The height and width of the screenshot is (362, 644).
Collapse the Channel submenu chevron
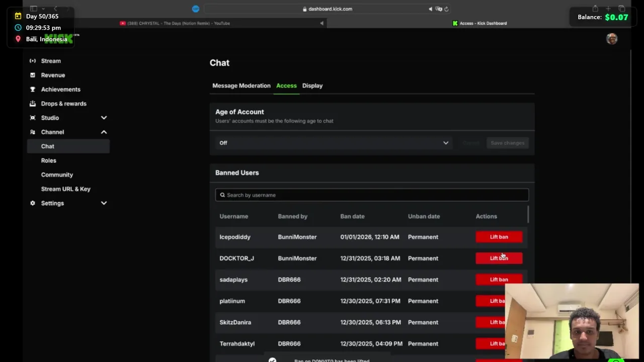coord(104,132)
